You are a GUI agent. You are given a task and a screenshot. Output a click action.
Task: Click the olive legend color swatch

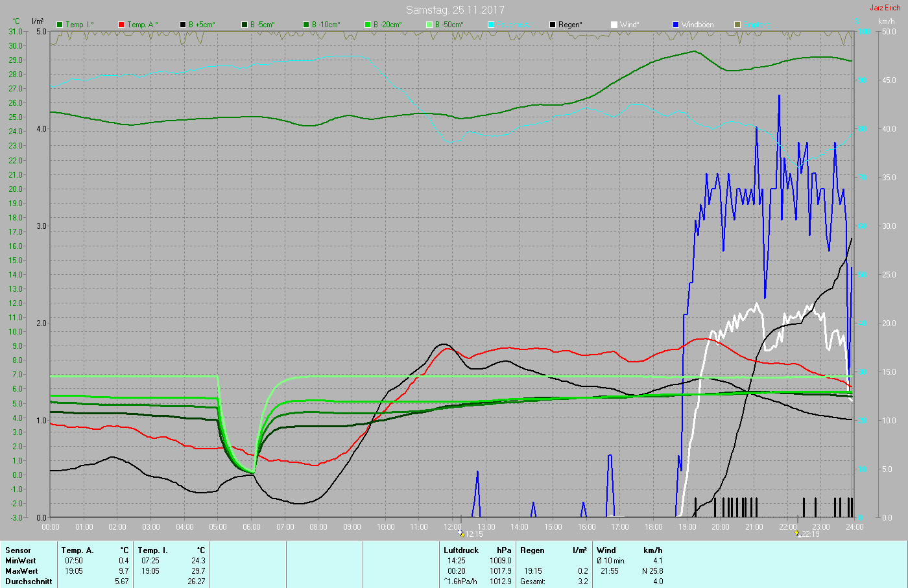tap(737, 25)
